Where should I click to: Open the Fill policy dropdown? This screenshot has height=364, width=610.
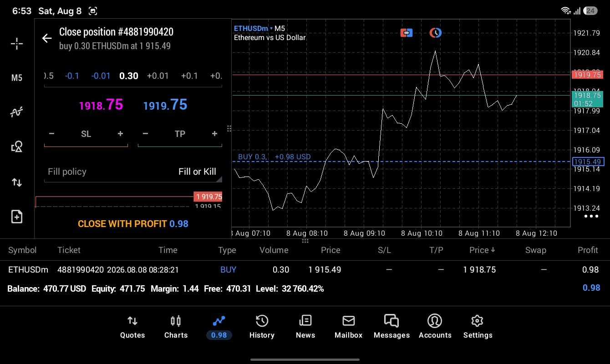(133, 172)
